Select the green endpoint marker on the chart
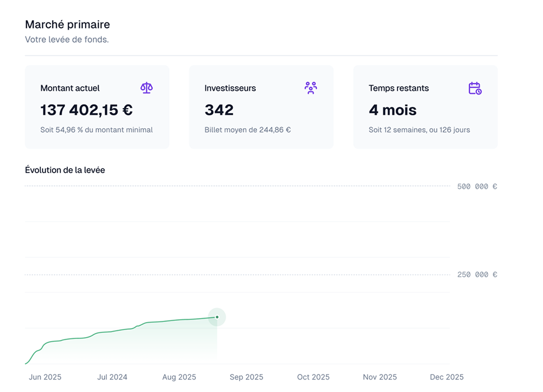This screenshot has height=392, width=543. coord(217,317)
